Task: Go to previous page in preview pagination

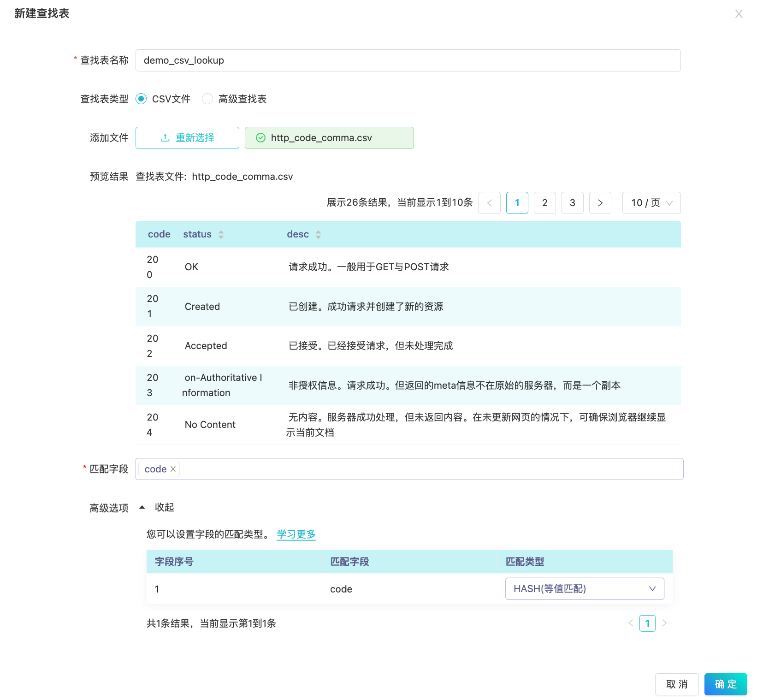Action: [x=490, y=203]
